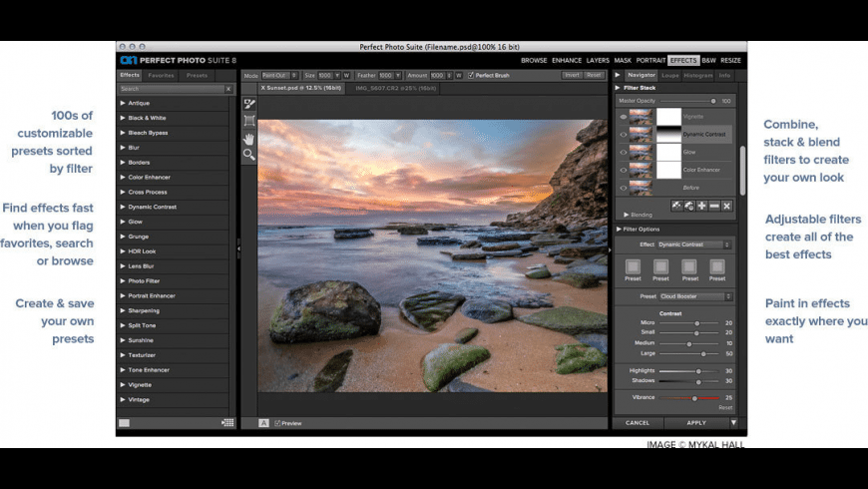Uncheck the Perfect Brush checkbox
Viewport: 868px width, 489px height.
(471, 75)
